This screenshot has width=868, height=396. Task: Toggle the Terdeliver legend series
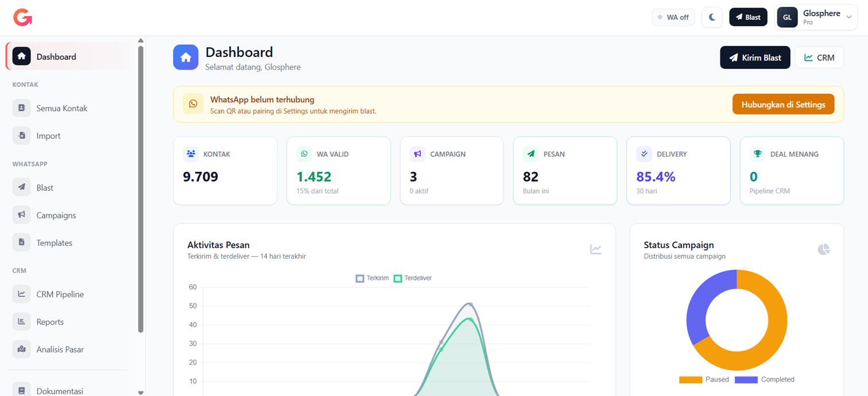click(413, 278)
